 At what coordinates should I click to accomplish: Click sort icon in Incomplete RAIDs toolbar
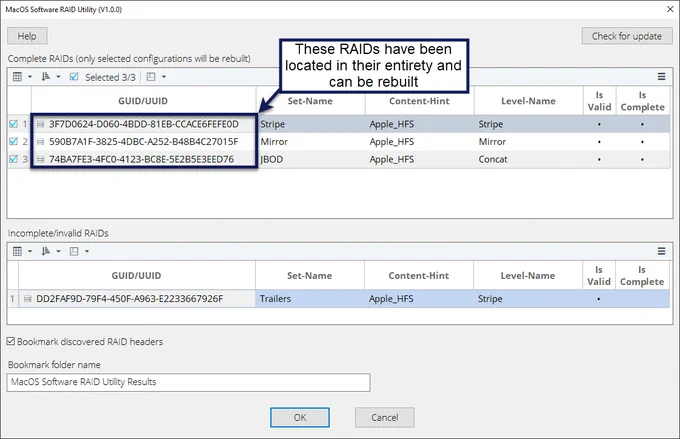[x=46, y=251]
